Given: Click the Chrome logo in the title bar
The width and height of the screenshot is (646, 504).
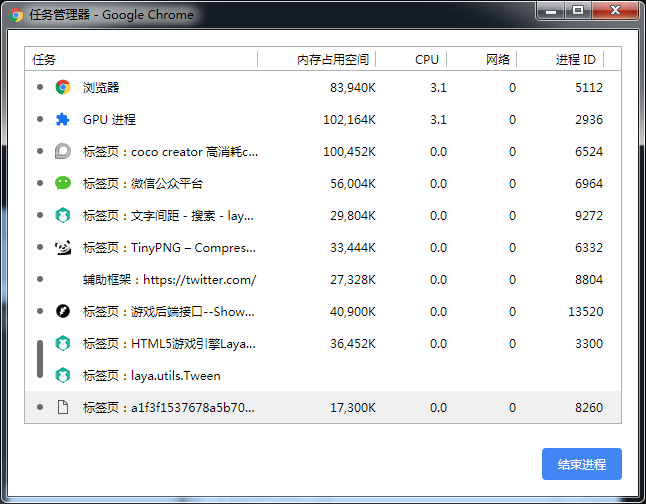Looking at the screenshot, I should pyautogui.click(x=16, y=15).
